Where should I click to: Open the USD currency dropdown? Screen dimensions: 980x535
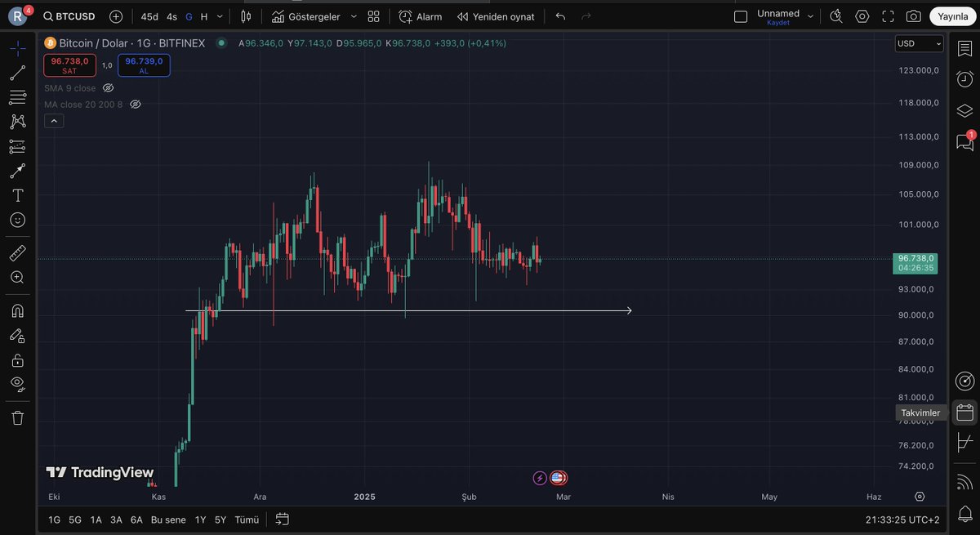pos(919,43)
